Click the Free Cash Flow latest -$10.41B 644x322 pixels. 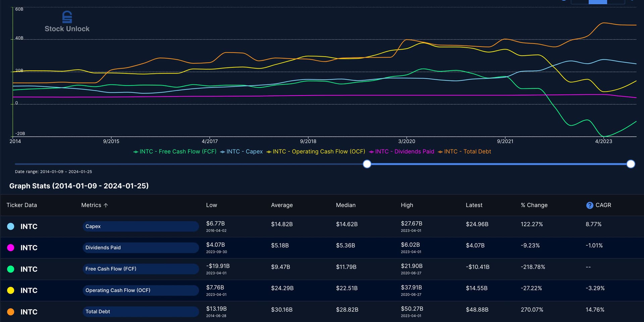click(x=477, y=267)
